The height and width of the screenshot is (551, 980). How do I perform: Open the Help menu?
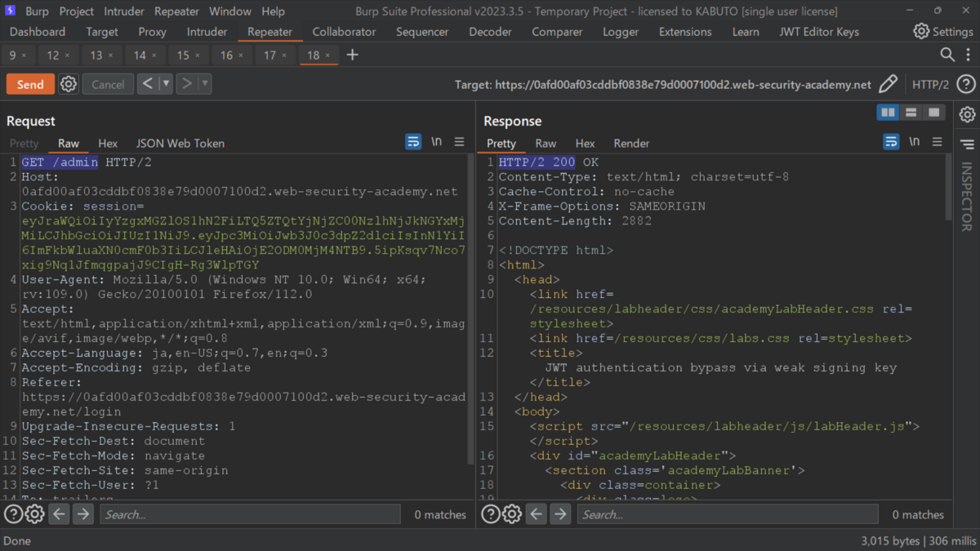click(x=274, y=11)
